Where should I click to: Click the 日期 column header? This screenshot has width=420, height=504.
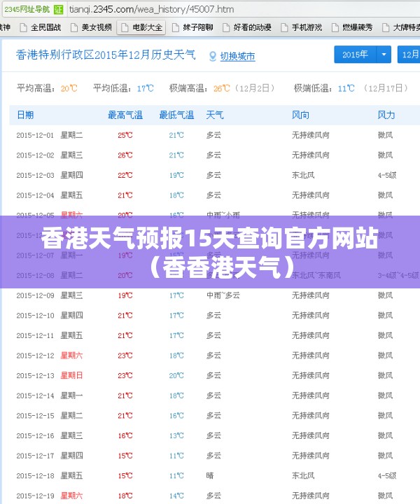click(25, 115)
